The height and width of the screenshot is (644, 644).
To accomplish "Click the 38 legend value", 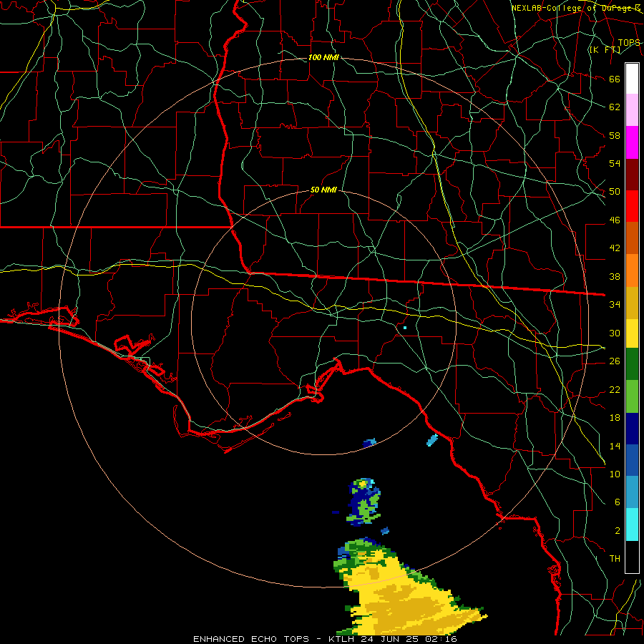I will [x=615, y=276].
